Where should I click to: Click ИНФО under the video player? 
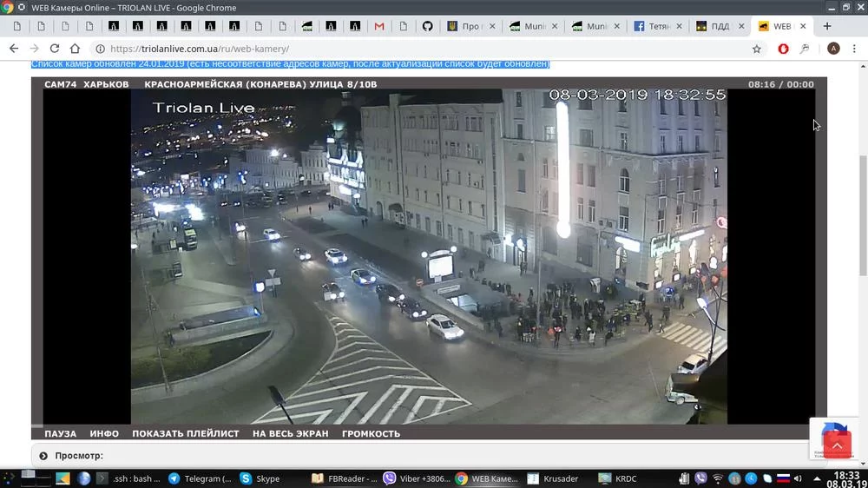(x=104, y=434)
